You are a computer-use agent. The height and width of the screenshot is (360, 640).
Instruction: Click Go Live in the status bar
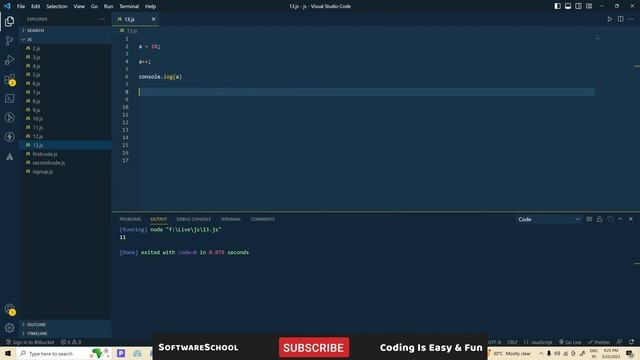(x=570, y=342)
